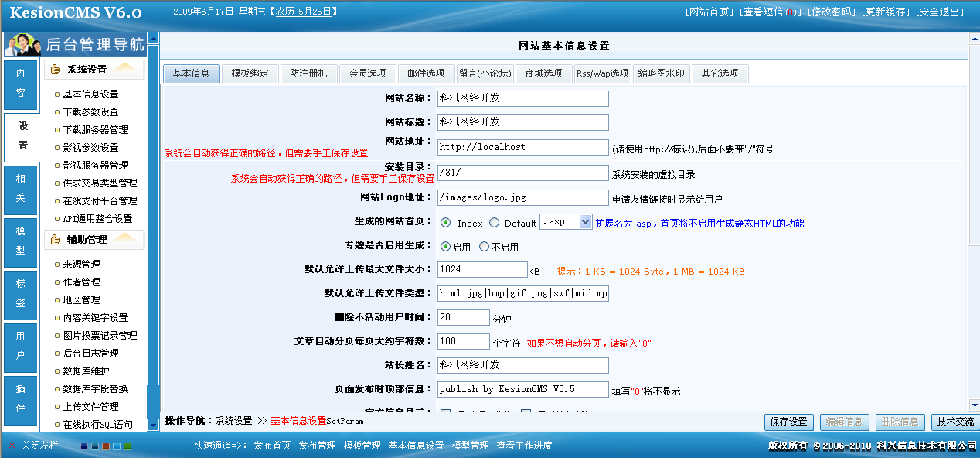Click the 保存设置 button
This screenshot has height=458, width=980.
pyautogui.click(x=789, y=422)
